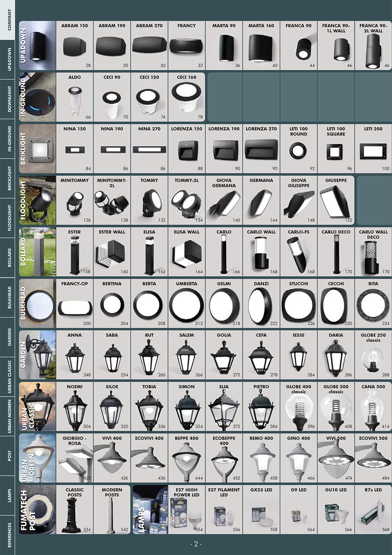The width and height of the screenshot is (392, 555).
Task: Open the FUMATECH POST category image
Action: (37, 510)
